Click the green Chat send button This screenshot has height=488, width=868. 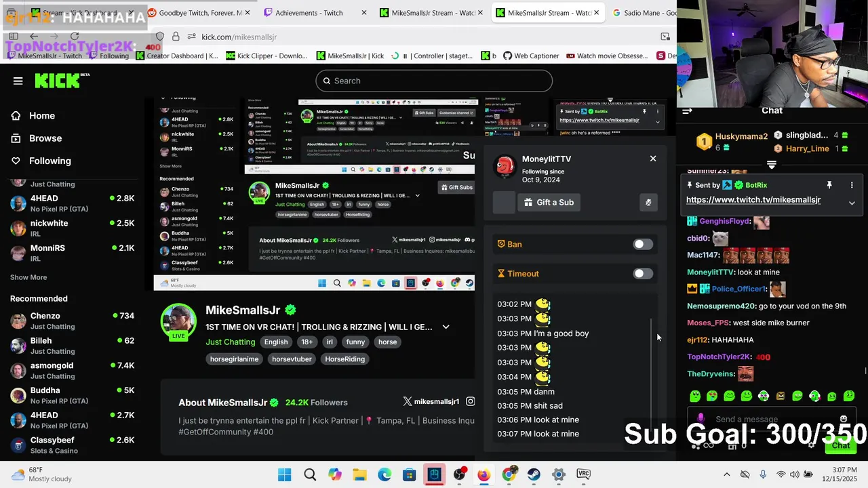click(841, 446)
